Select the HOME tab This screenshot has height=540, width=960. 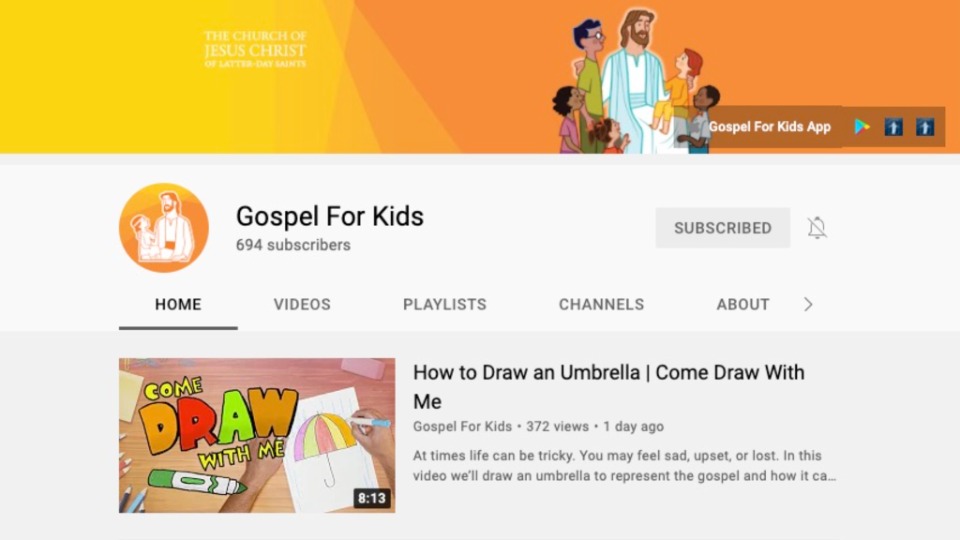178,304
